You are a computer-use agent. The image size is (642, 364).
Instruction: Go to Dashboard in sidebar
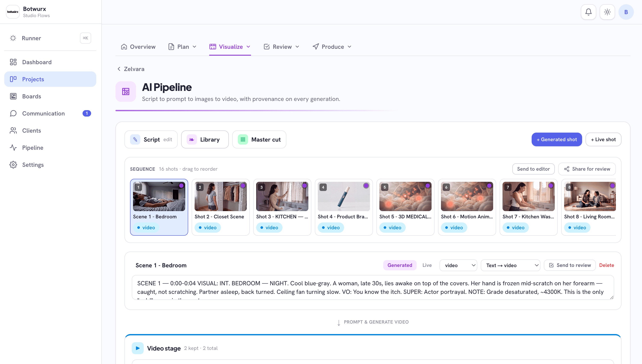[x=50, y=62]
